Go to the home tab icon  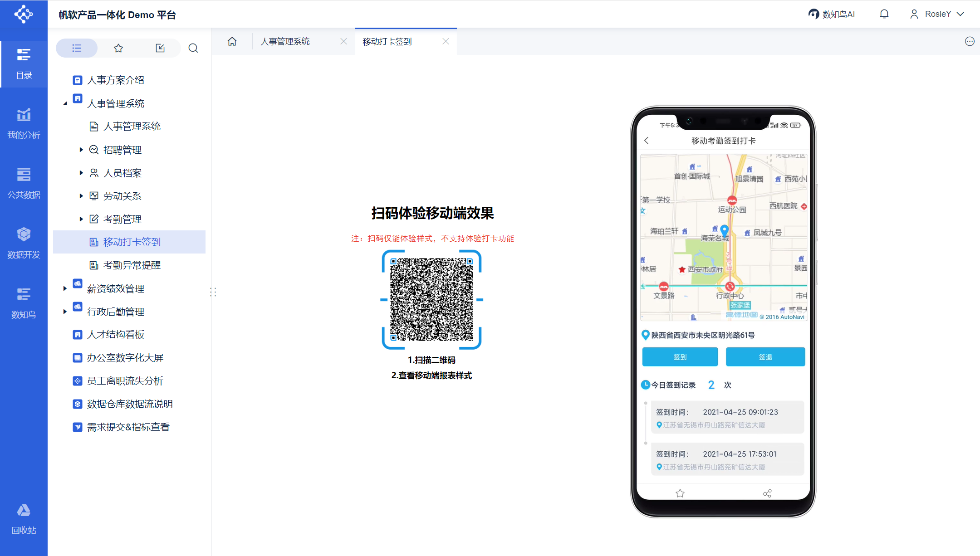[x=232, y=41]
